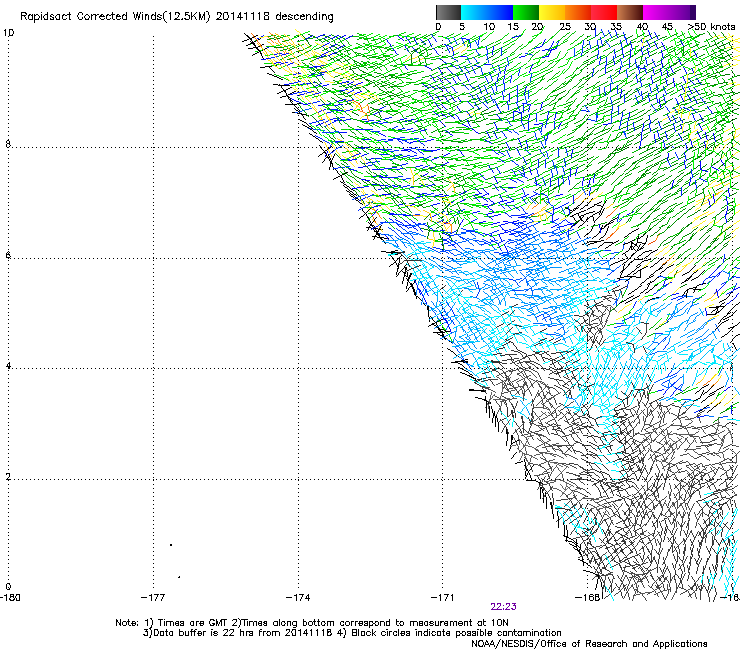Click the latitude '2' axis label

point(8,477)
